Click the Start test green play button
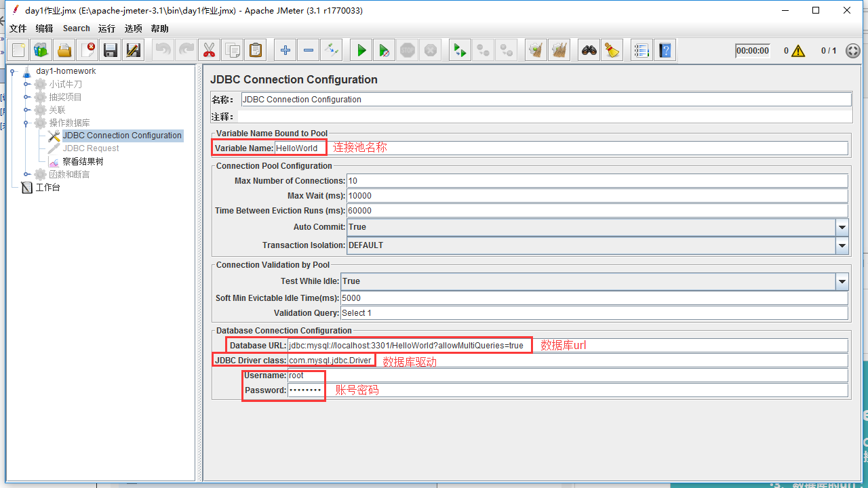The image size is (868, 488). 361,50
